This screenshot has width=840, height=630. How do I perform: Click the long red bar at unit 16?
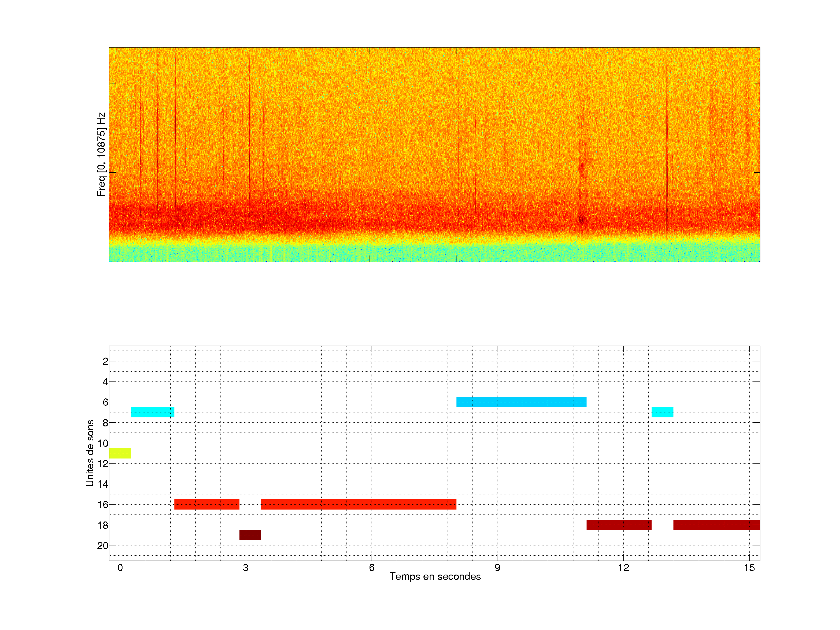click(x=358, y=504)
